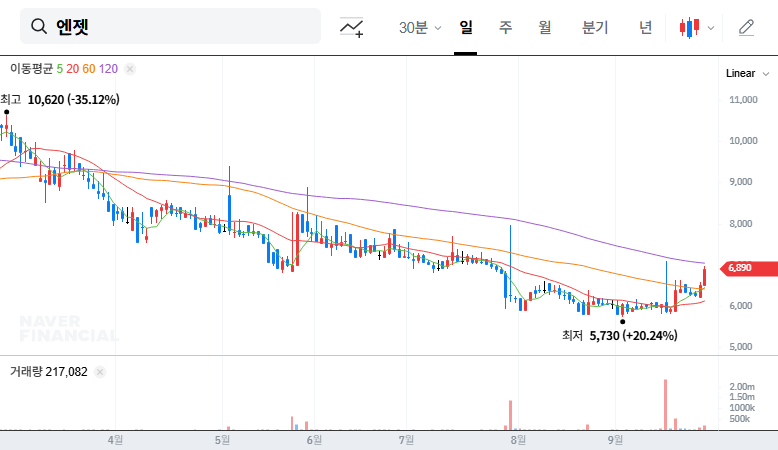Click the 거래량 217,082 volume label
Image resolution: width=778 pixels, height=450 pixels.
[x=49, y=372]
